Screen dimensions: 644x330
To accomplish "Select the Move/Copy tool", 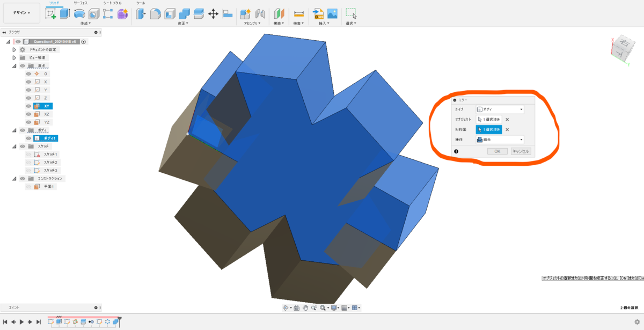I will [x=213, y=14].
